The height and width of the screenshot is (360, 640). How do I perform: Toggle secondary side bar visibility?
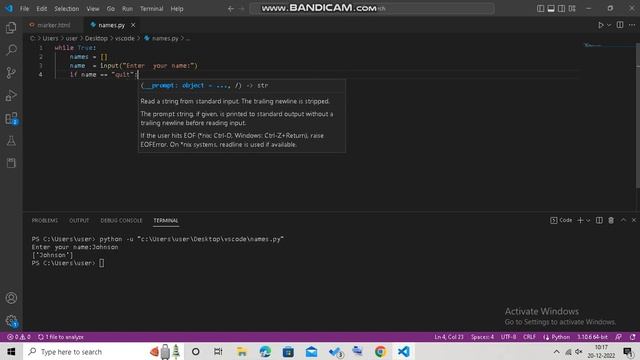(x=562, y=9)
